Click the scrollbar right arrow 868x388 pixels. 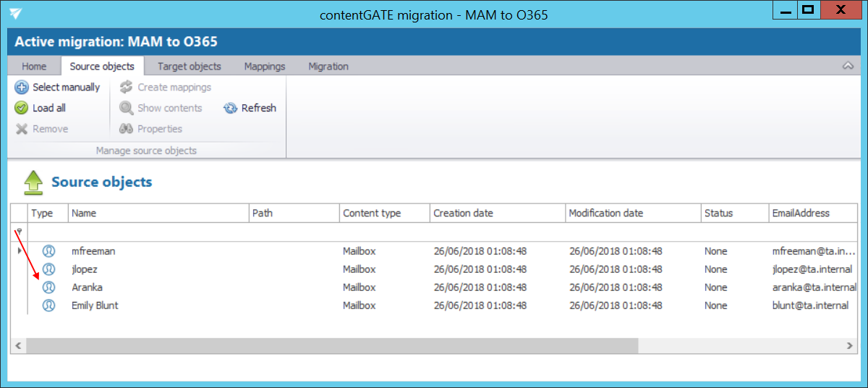(849, 345)
